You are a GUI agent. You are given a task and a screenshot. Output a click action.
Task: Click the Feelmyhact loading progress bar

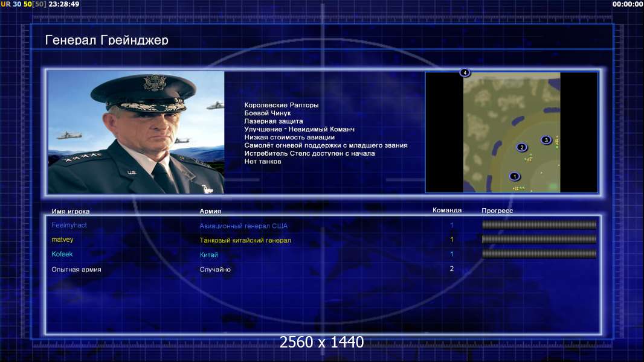pos(539,224)
